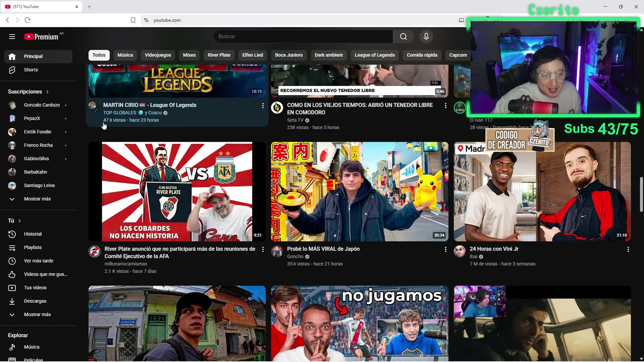Open options menu for River Plate AFA video
The image size is (644, 362).
(x=263, y=249)
